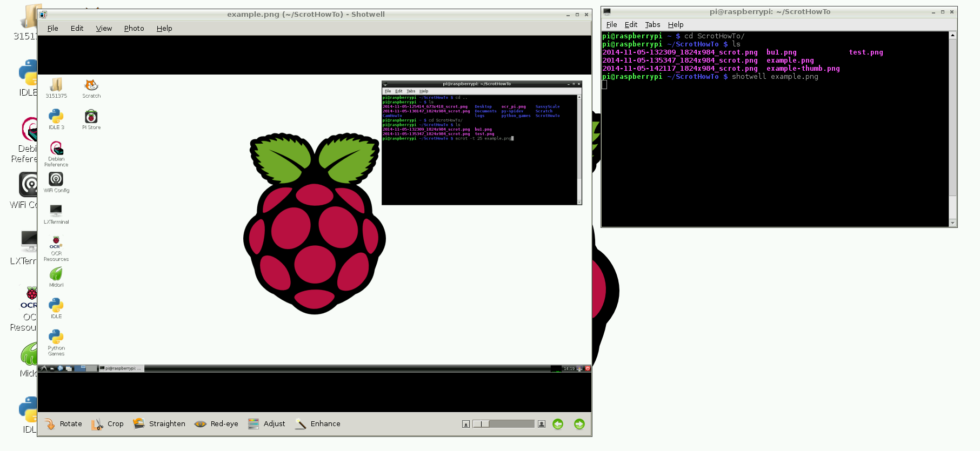Select the Crop tool in Shotwell
The width and height of the screenshot is (980, 451).
coord(108,424)
